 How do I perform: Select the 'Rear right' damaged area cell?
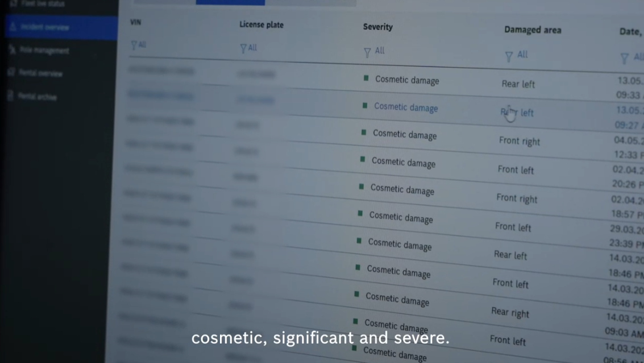[510, 312]
